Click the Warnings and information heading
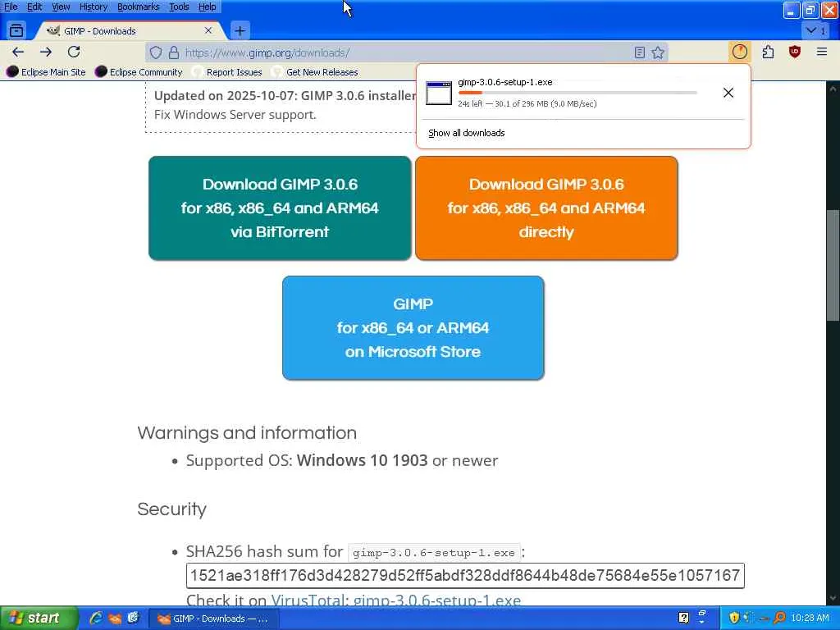 (x=247, y=433)
